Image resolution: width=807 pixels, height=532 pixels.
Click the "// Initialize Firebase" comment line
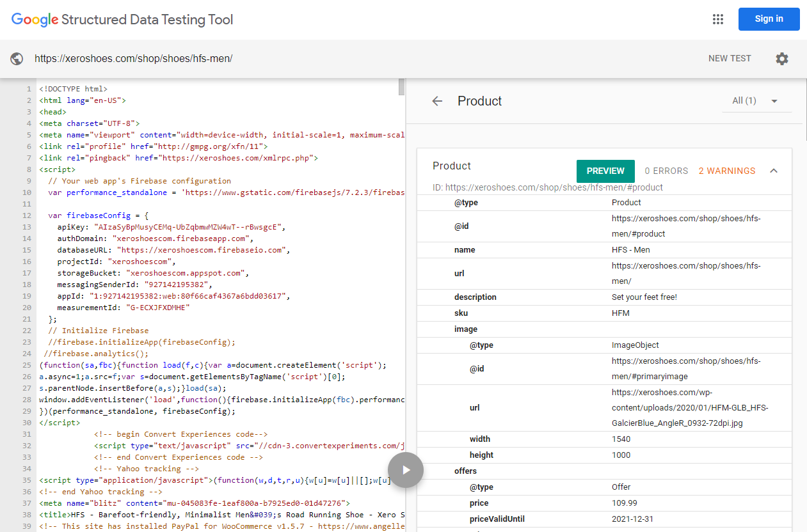click(x=99, y=331)
